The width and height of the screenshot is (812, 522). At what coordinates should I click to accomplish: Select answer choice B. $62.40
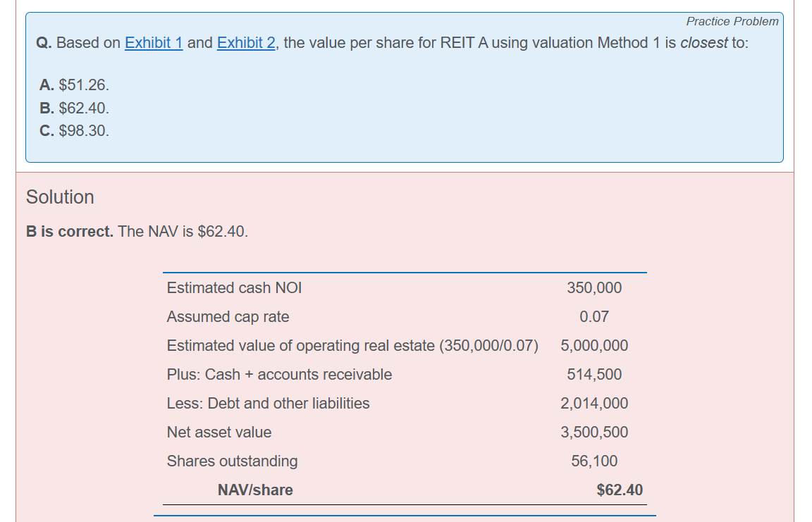75,108
